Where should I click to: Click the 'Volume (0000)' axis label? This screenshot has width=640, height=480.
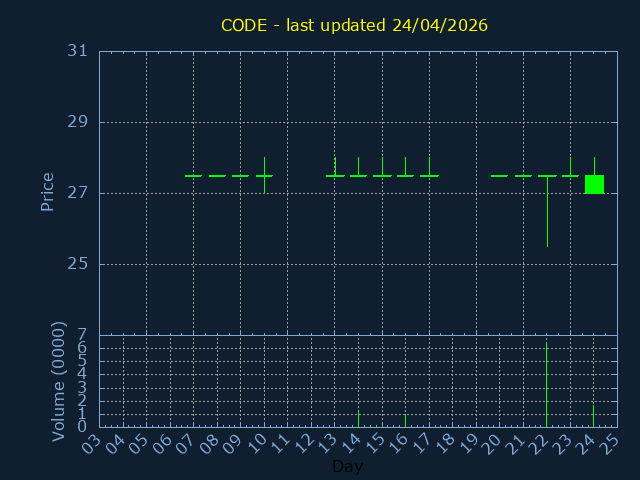tap(59, 380)
